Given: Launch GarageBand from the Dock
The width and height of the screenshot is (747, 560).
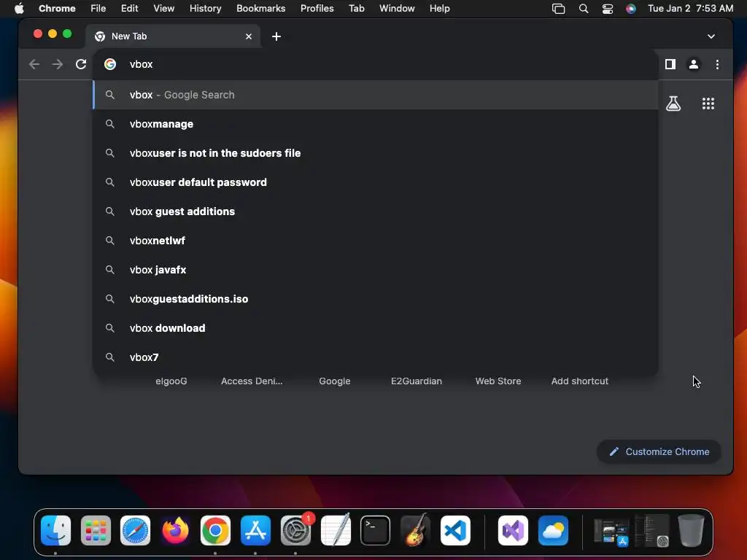Looking at the screenshot, I should [x=415, y=531].
